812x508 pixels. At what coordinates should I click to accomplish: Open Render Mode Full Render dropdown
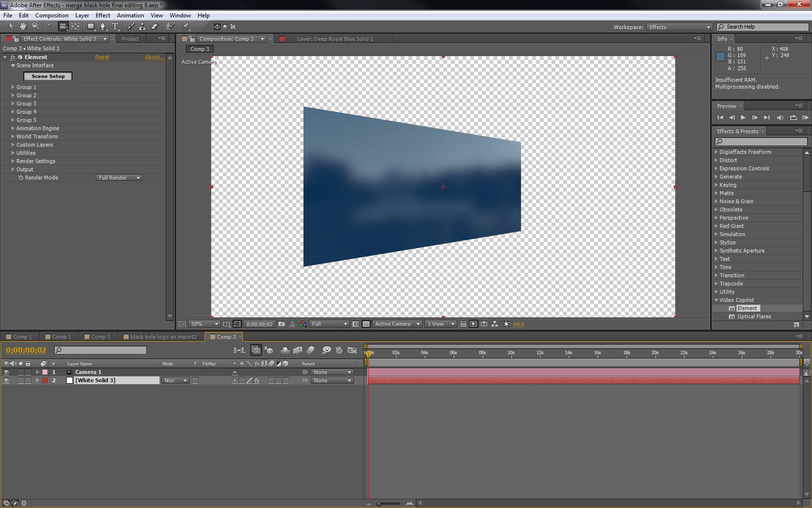pos(119,178)
